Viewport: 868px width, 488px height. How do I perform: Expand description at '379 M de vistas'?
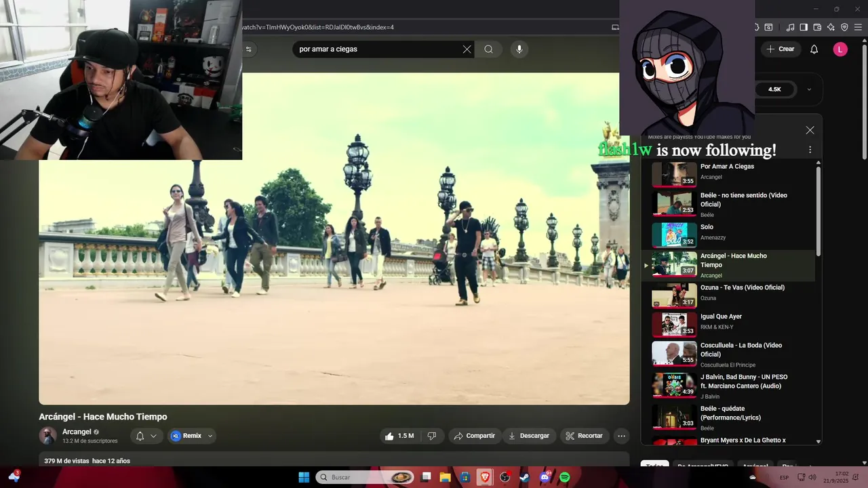87,461
